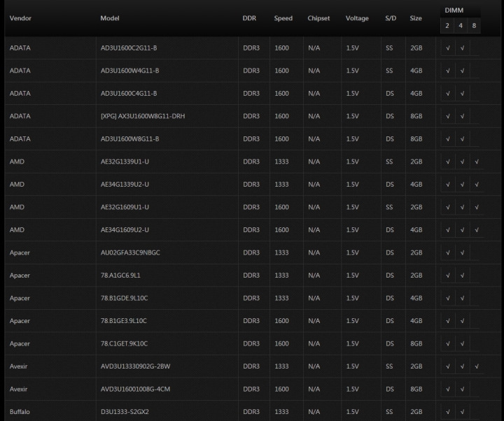The height and width of the screenshot is (421, 504).
Task: Select model AVD3U16001008G-4CM
Action: click(x=135, y=390)
